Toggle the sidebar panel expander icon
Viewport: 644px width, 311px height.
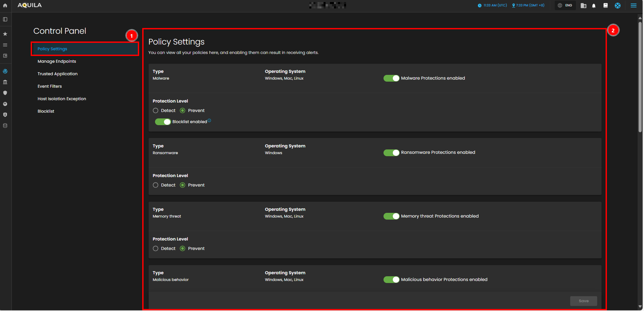click(x=5, y=19)
